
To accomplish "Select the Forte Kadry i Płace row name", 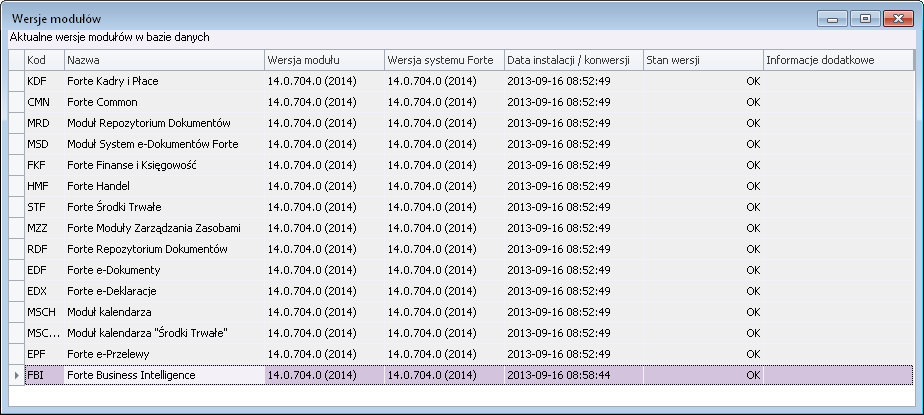I will point(164,81).
